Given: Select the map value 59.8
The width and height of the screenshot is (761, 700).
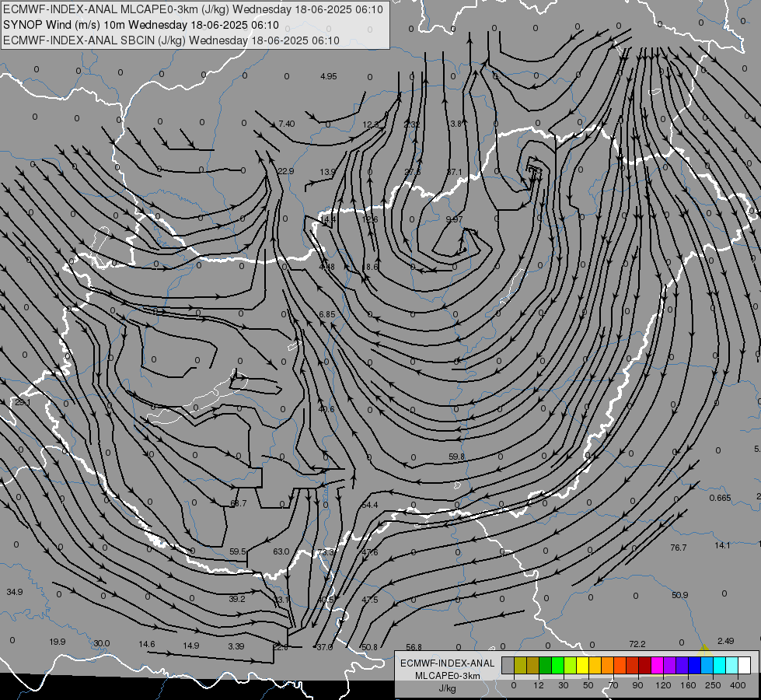Looking at the screenshot, I should (456, 457).
